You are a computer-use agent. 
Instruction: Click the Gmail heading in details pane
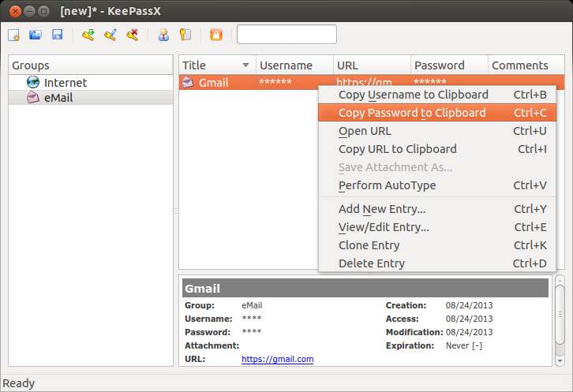coord(202,289)
